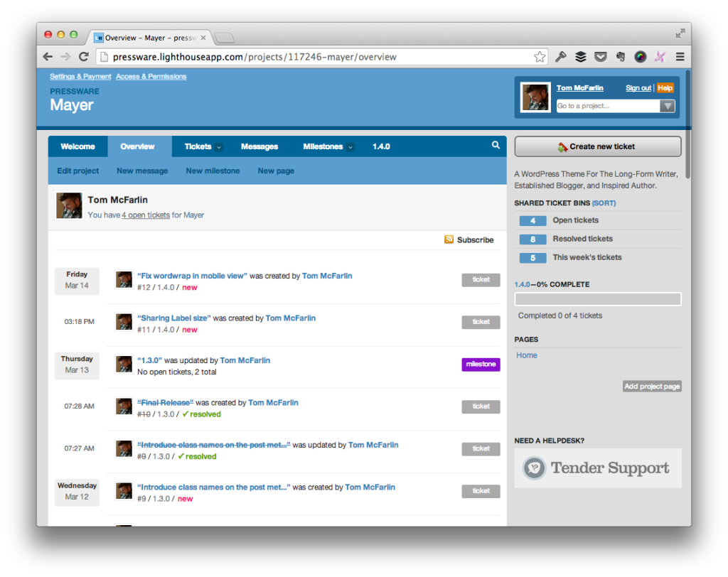The height and width of the screenshot is (577, 728).
Task: Open the 4 open tickets link
Action: pos(146,215)
